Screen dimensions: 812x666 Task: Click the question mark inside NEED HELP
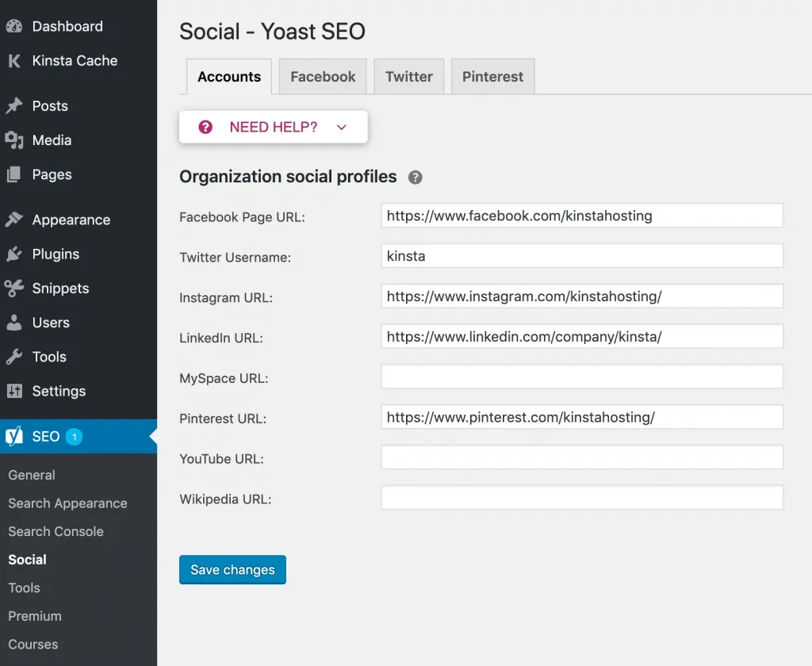pyautogui.click(x=204, y=126)
